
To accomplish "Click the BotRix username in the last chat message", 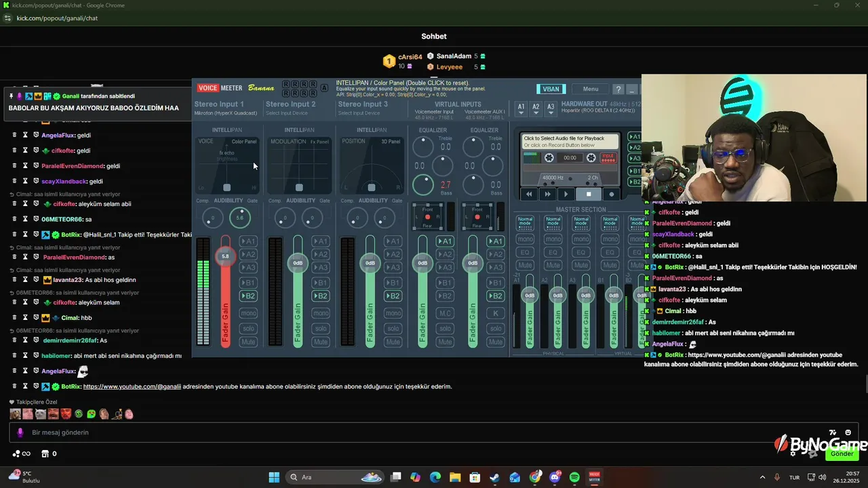I will click(x=71, y=386).
